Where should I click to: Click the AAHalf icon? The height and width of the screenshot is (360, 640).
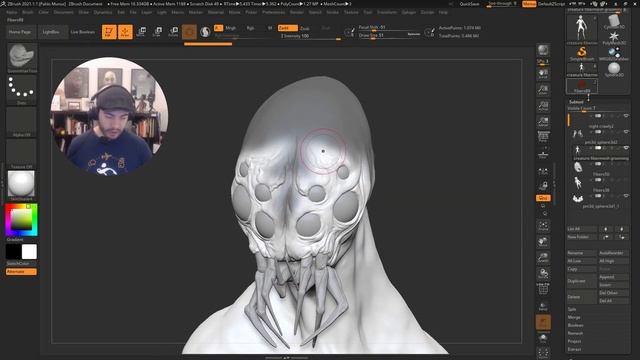point(543,121)
